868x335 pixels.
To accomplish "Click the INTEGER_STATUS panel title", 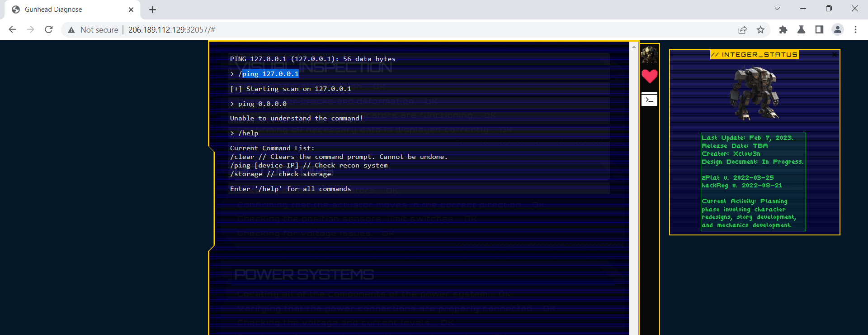I will tap(755, 55).
